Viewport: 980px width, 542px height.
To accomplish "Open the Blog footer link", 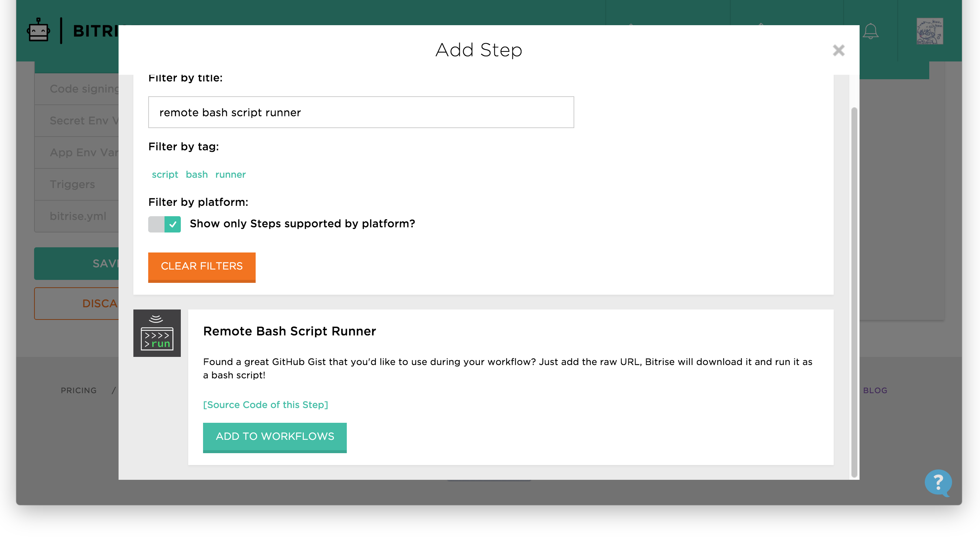I will tap(875, 390).
